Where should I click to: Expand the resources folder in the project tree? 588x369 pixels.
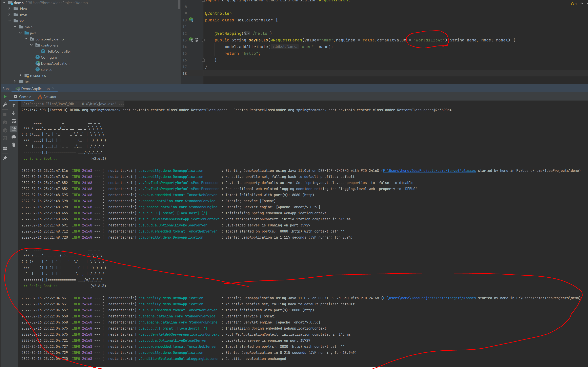point(20,75)
